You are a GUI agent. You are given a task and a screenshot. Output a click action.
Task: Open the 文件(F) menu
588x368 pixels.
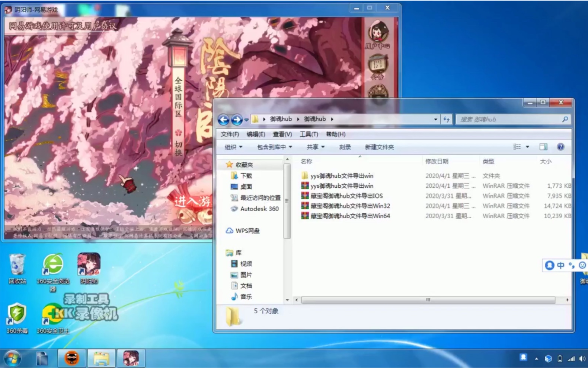(x=230, y=134)
